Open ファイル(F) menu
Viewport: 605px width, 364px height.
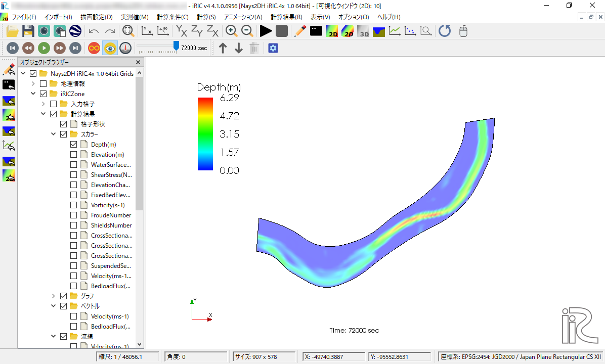point(24,17)
